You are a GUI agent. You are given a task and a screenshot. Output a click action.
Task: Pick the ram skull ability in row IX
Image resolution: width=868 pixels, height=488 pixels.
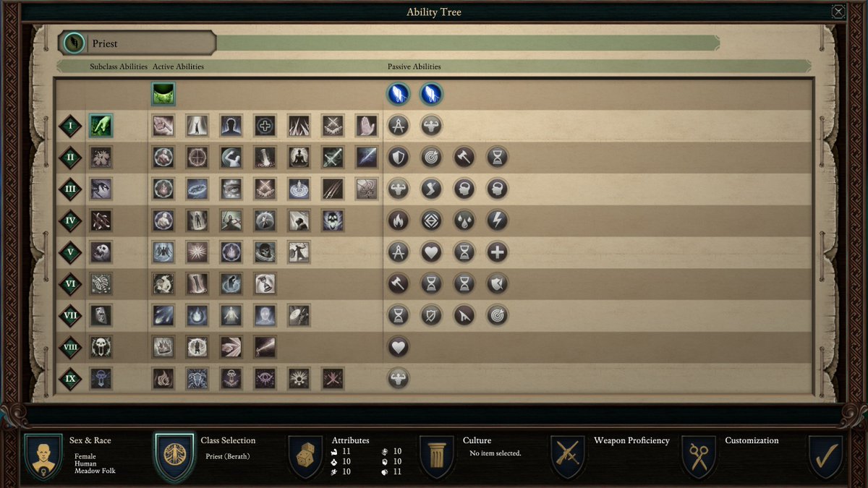(x=197, y=378)
